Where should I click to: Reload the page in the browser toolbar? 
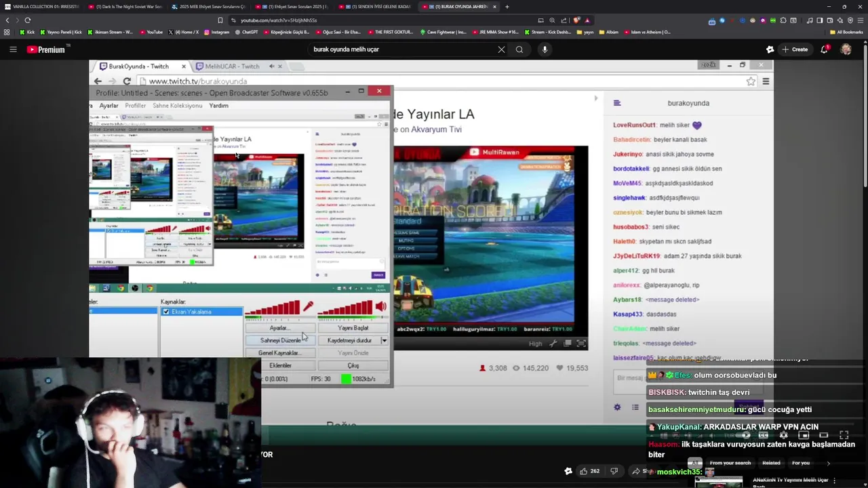point(27,20)
